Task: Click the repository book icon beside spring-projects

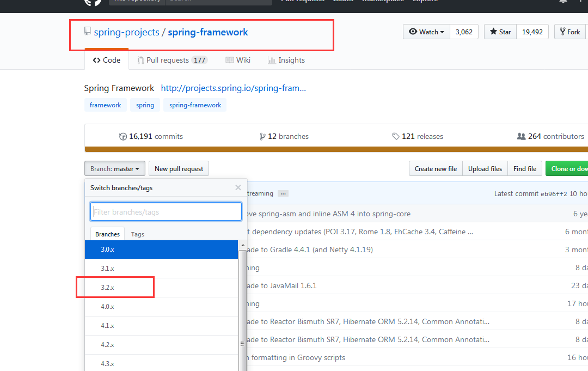Action: pyautogui.click(x=87, y=31)
